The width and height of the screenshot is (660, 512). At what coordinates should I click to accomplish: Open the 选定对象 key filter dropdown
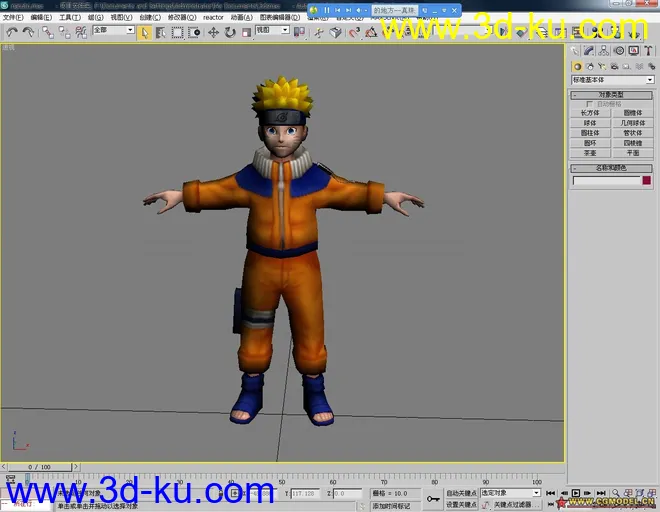[x=510, y=493]
